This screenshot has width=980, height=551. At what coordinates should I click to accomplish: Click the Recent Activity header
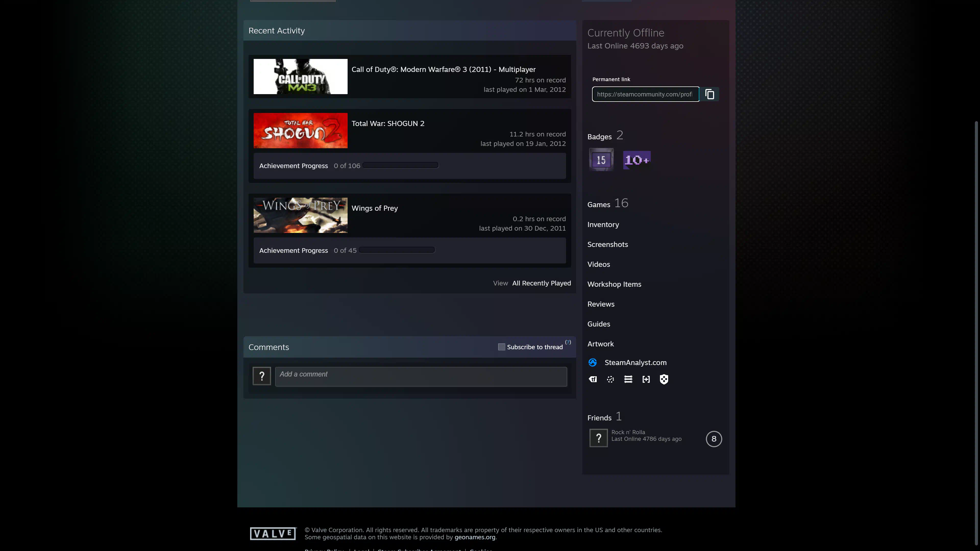pyautogui.click(x=277, y=30)
